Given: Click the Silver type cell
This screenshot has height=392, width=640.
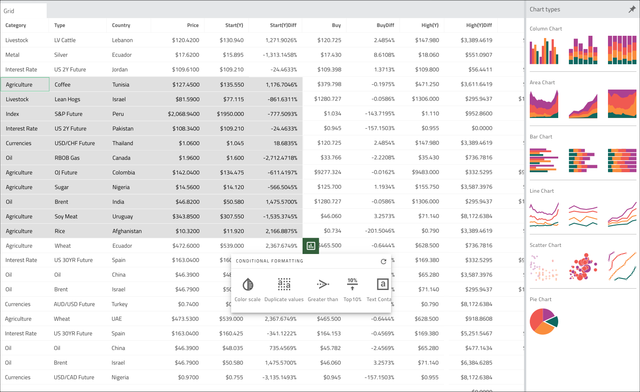Looking at the screenshot, I should pyautogui.click(x=61, y=55).
